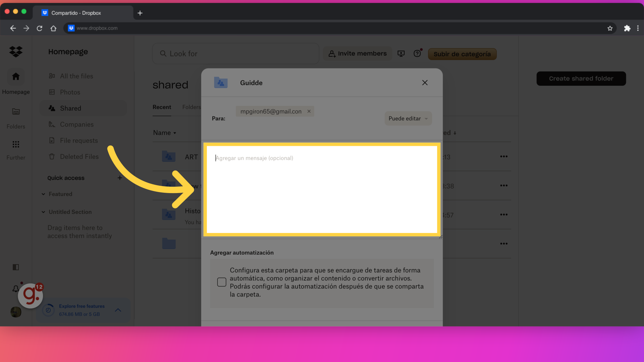Click the Subir de categoría button
The image size is (644, 362).
coord(462,54)
